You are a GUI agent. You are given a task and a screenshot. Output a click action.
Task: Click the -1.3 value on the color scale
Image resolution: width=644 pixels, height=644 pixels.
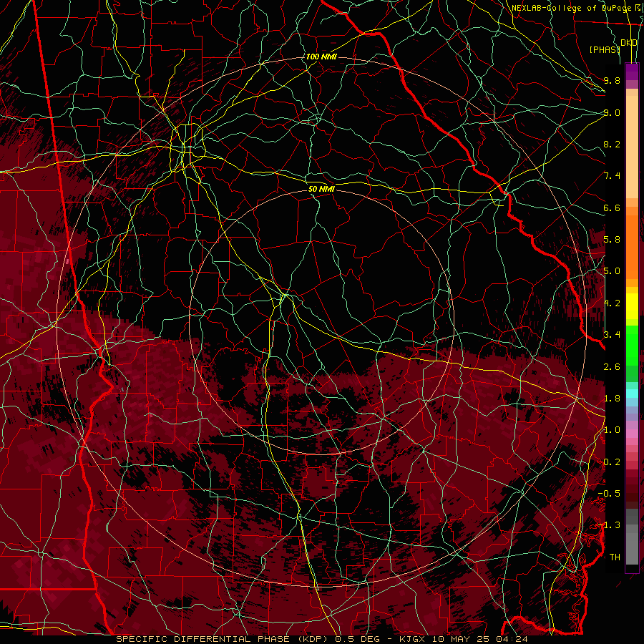(609, 525)
